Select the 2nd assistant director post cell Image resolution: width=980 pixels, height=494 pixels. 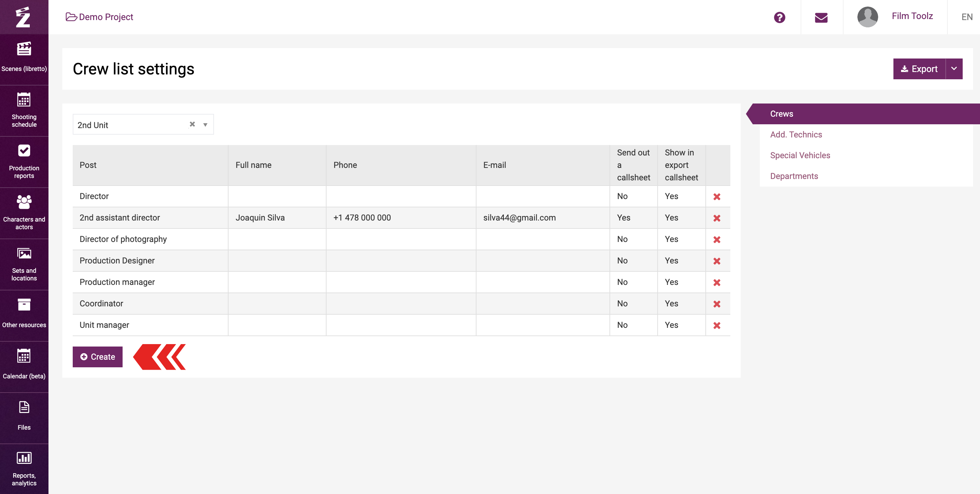pos(150,217)
